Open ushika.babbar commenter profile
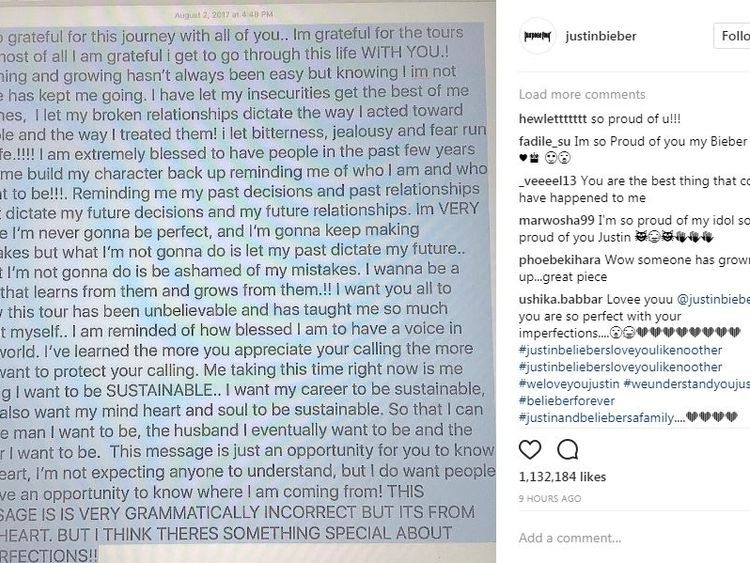 pos(561,299)
